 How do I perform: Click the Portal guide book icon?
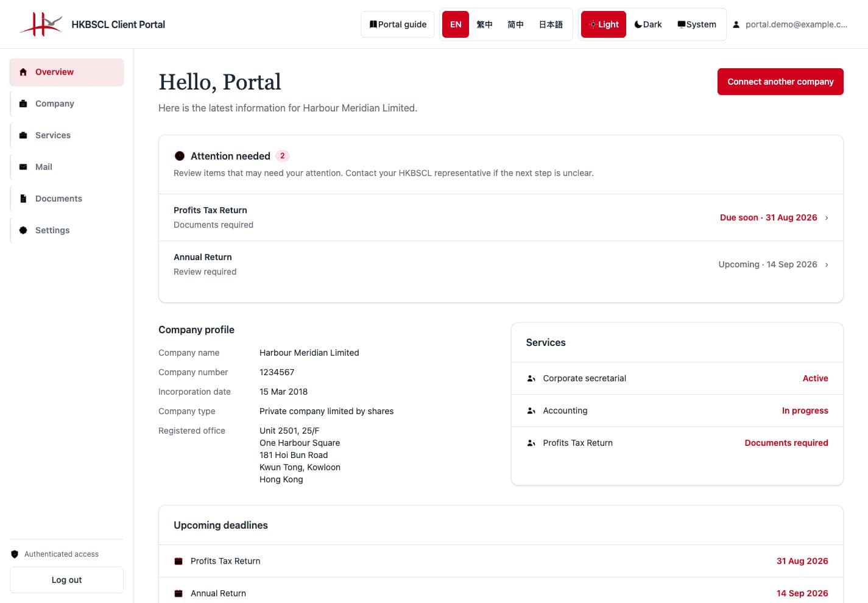[x=373, y=24]
